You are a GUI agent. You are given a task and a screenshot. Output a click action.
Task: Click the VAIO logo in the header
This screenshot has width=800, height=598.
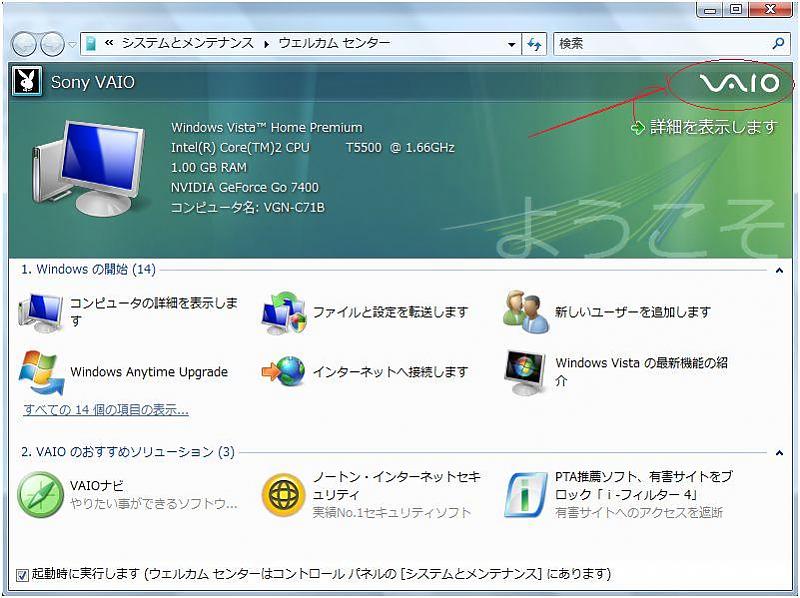[738, 84]
